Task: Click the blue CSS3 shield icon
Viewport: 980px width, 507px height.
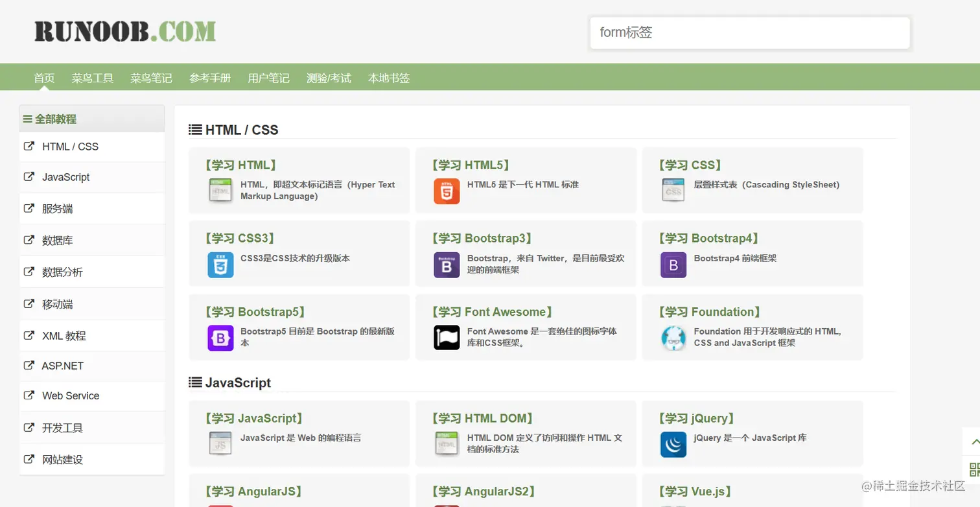Action: pyautogui.click(x=220, y=265)
